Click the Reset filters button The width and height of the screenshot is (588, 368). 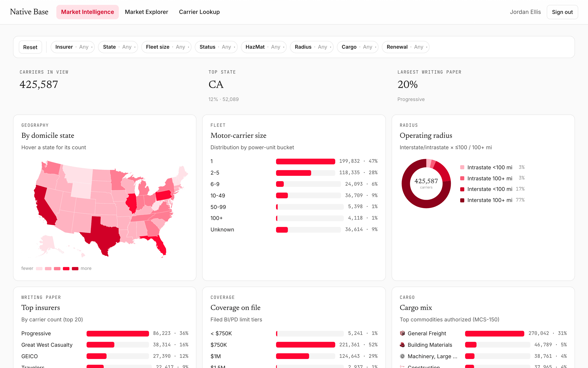click(x=30, y=47)
